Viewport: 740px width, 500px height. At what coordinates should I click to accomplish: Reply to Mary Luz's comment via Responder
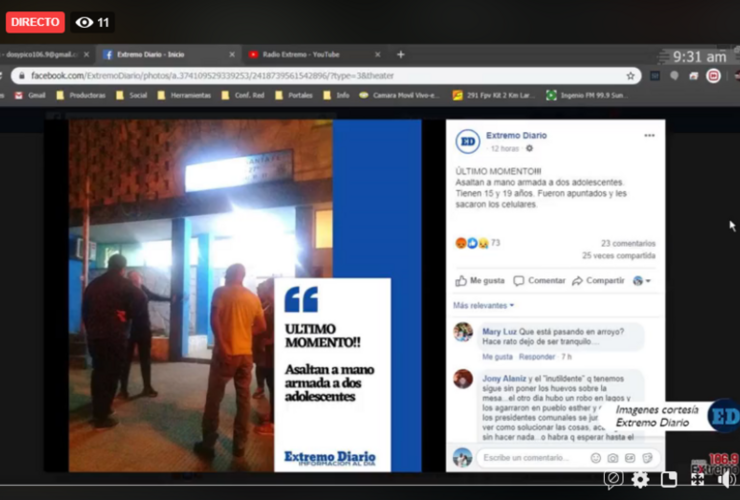(537, 357)
